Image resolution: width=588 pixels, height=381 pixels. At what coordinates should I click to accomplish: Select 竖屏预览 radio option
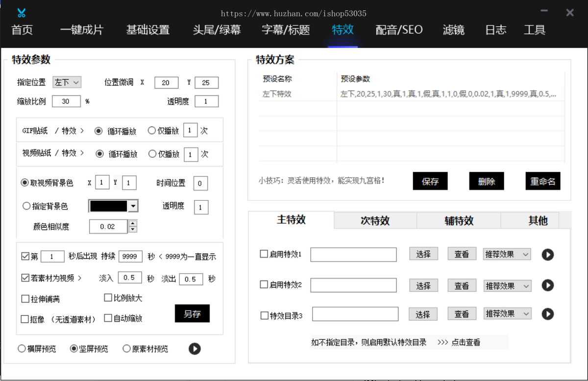click(74, 349)
